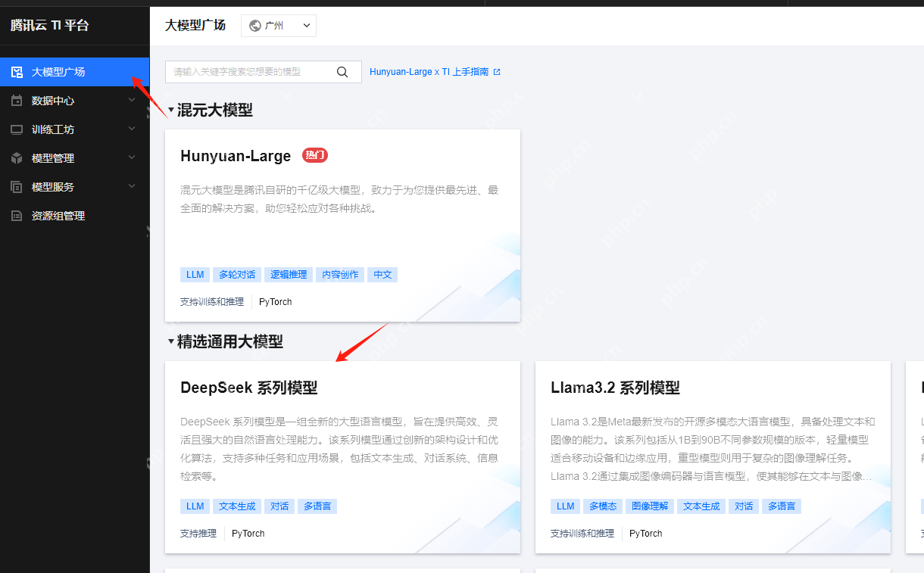Collapse the 精选通用大模型 section
The image size is (924, 573).
[x=170, y=341]
